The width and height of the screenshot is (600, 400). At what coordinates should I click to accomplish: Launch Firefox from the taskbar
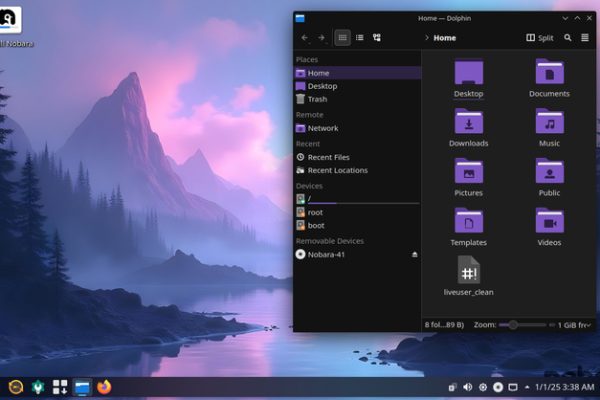coord(104,387)
